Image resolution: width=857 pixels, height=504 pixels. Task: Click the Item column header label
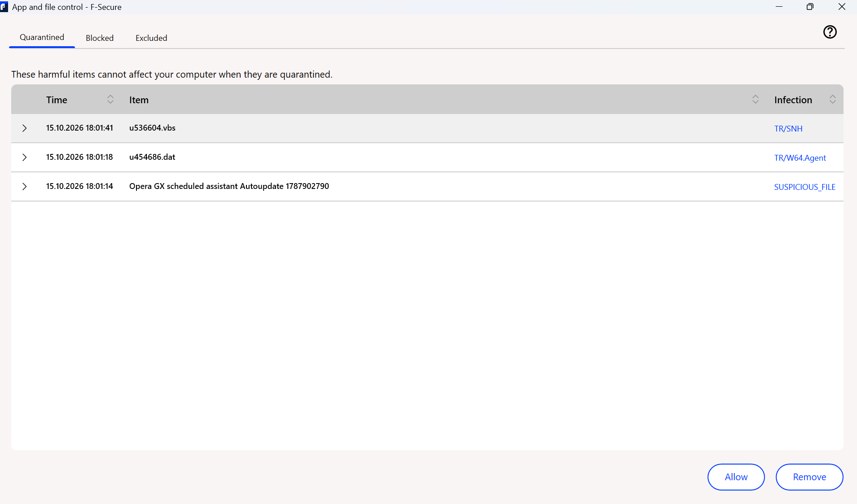click(139, 100)
